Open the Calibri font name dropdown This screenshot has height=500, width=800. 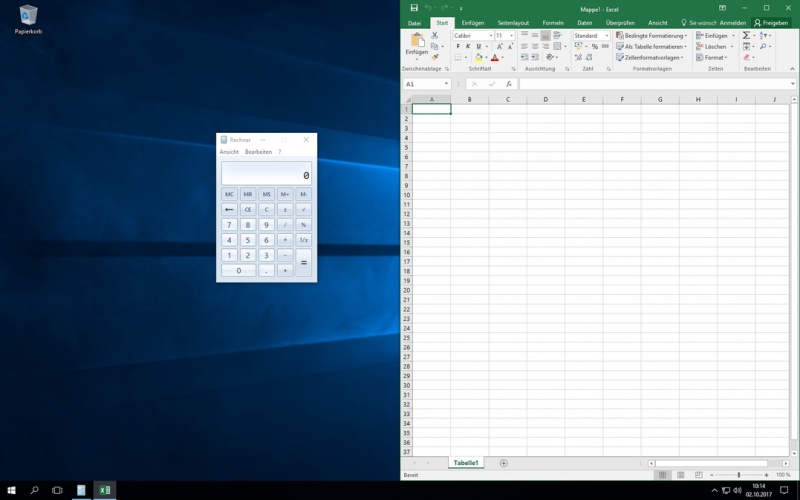491,36
